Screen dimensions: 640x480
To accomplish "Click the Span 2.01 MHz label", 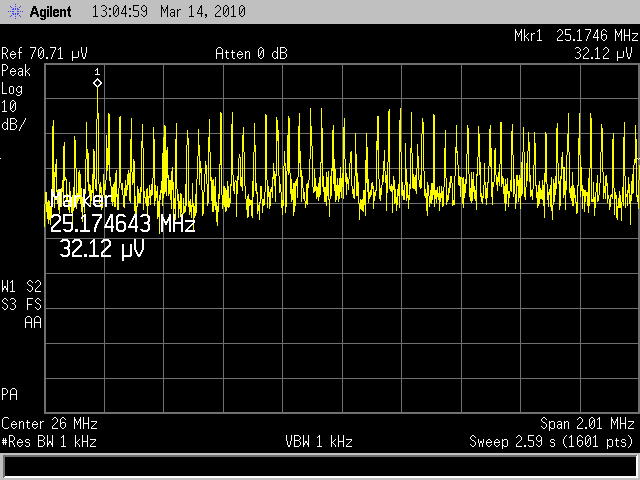I will pos(587,423).
